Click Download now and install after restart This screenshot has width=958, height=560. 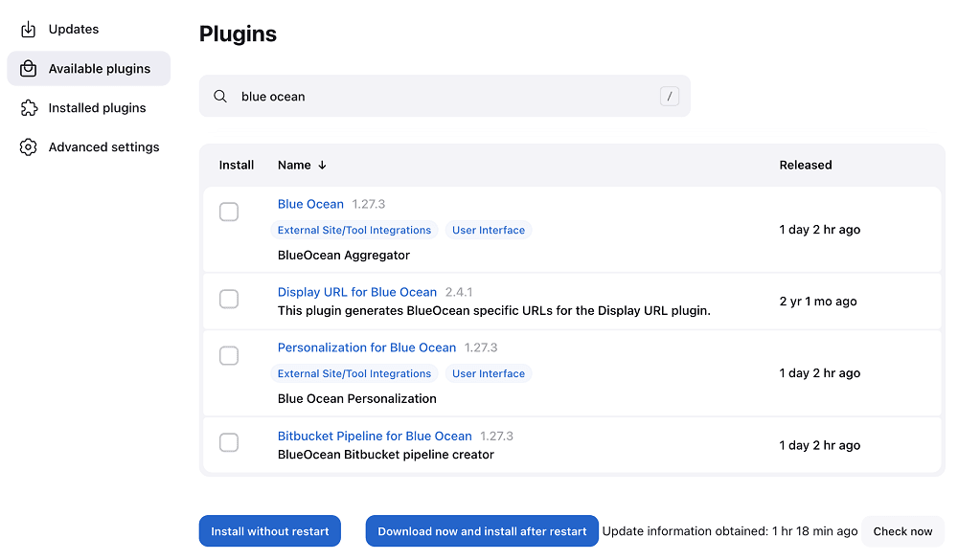click(x=482, y=530)
